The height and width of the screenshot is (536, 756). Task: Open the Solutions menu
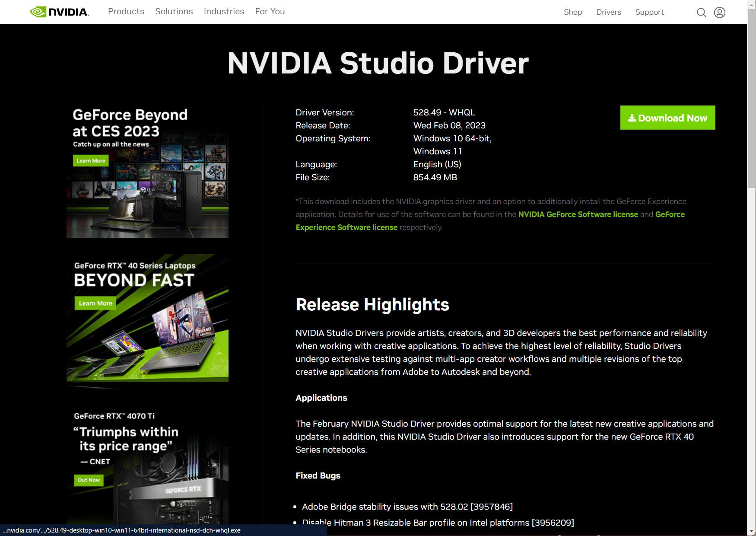coord(174,12)
